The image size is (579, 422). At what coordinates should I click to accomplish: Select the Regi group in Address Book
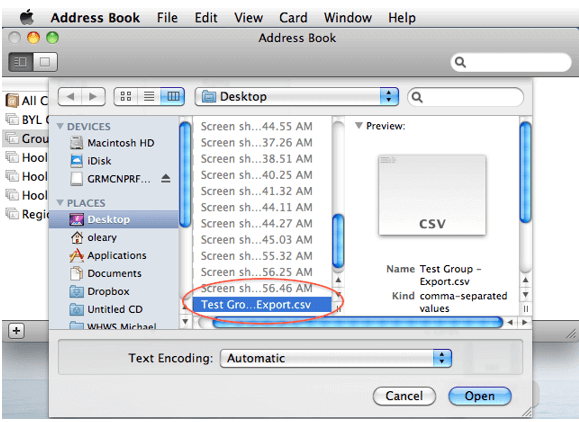[x=26, y=214]
